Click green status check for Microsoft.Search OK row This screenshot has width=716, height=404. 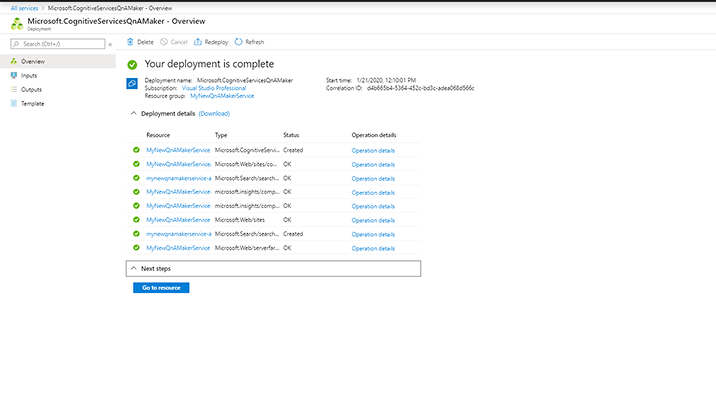coord(136,178)
